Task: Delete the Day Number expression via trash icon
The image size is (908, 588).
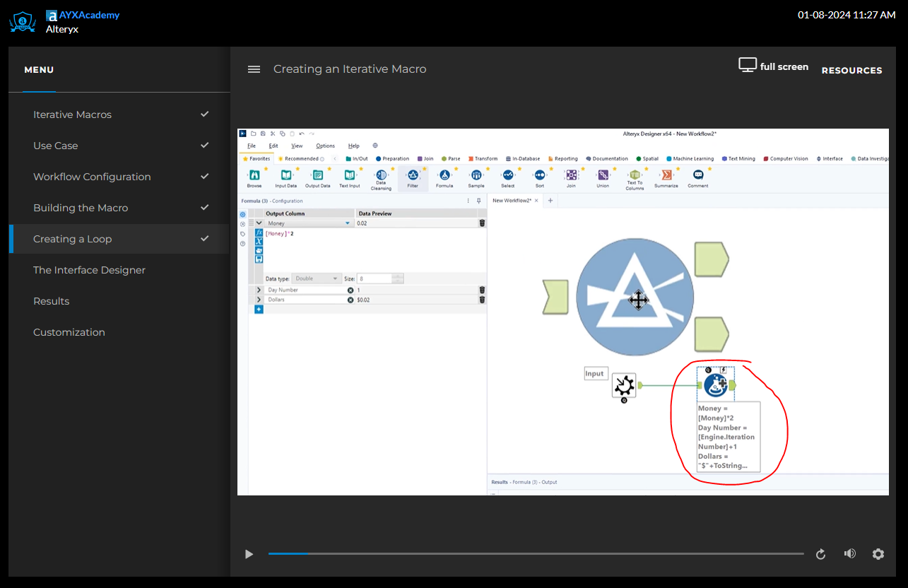Action: tap(482, 290)
